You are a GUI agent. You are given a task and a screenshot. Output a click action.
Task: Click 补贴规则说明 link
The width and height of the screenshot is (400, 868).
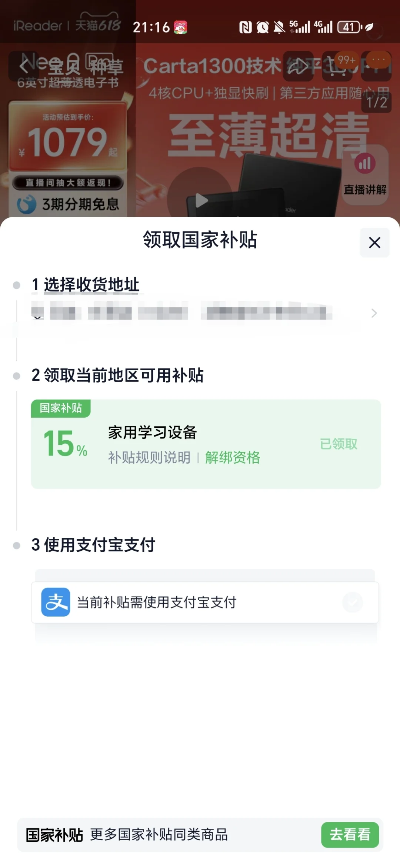[x=149, y=457]
